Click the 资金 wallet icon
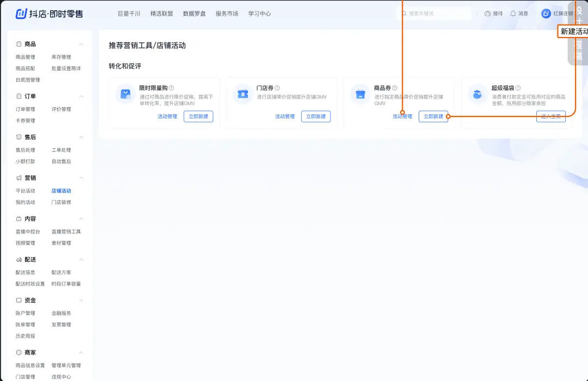Viewport: 588px width, 381px height. tap(19, 300)
